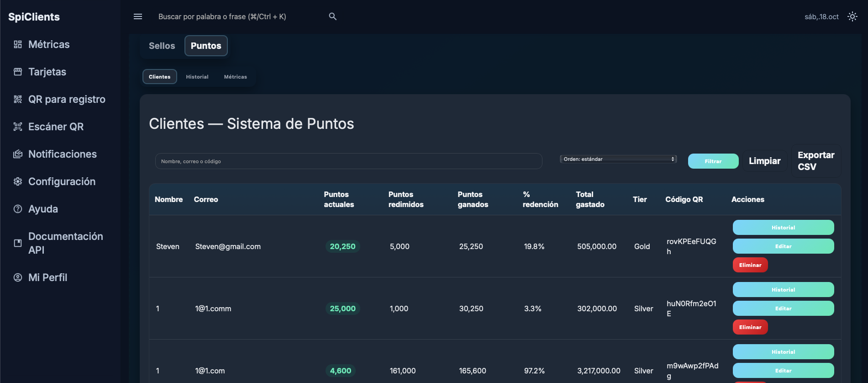This screenshot has width=868, height=383.
Task: Click the Mi Perfil user icon
Action: coord(18,277)
